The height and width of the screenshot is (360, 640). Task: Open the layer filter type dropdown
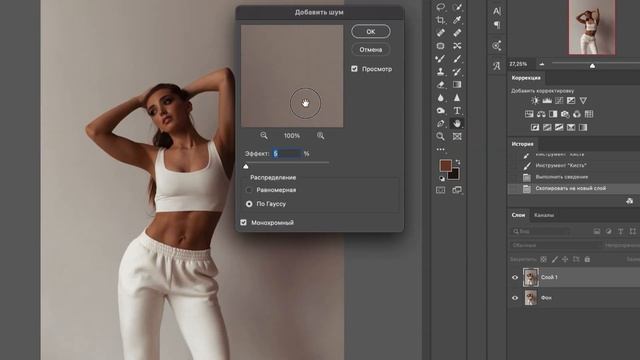540,231
